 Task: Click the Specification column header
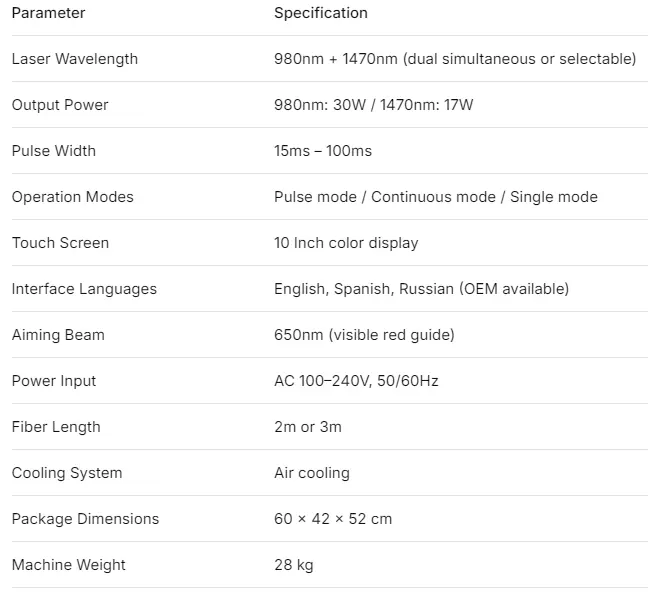pyautogui.click(x=321, y=13)
